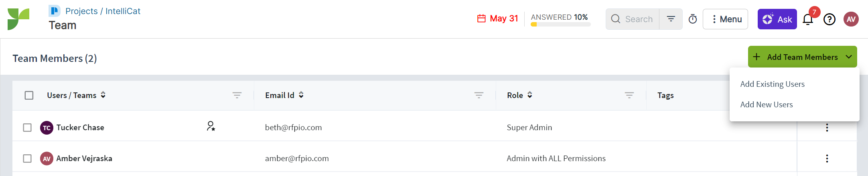
Task: Check the box beside Amber Vejraska
Action: 27,158
